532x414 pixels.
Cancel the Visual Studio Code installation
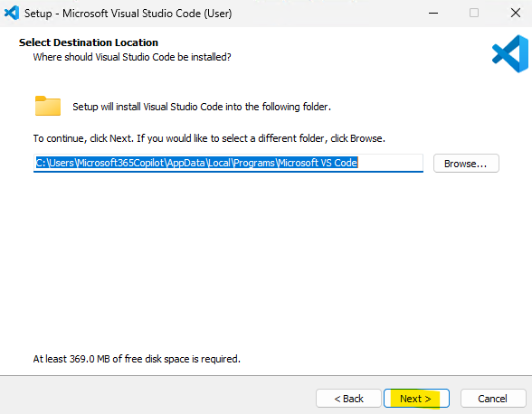[x=493, y=399]
